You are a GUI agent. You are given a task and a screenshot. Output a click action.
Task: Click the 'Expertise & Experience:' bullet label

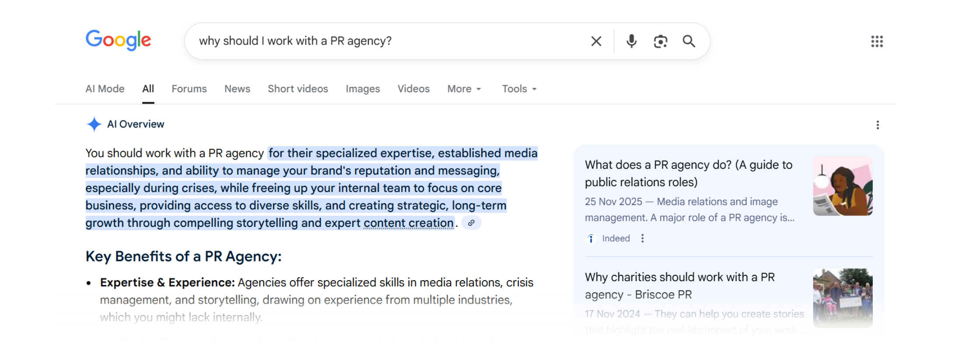(x=168, y=282)
